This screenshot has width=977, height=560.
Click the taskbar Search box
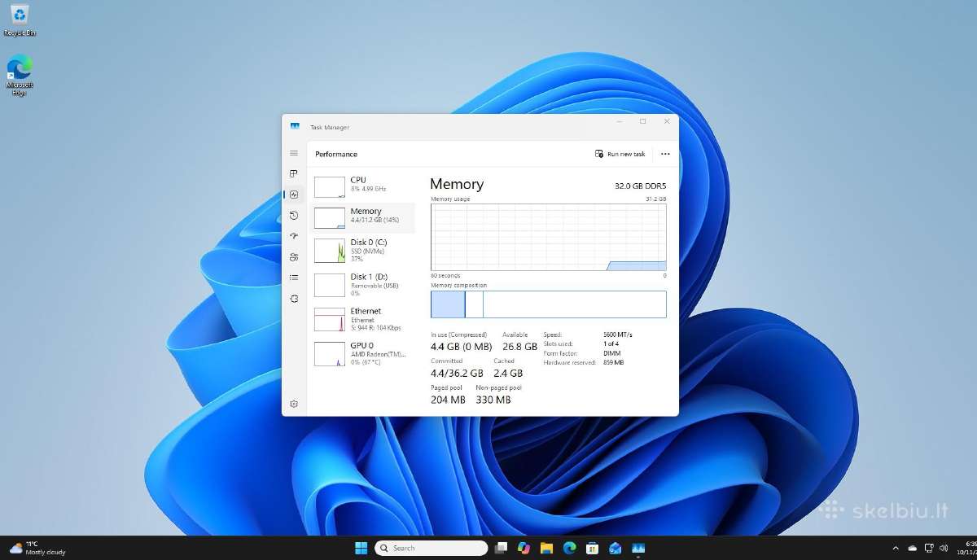tap(432, 548)
